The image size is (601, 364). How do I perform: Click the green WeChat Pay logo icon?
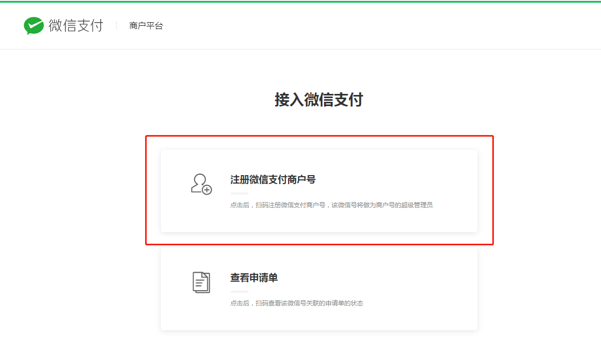pyautogui.click(x=34, y=26)
